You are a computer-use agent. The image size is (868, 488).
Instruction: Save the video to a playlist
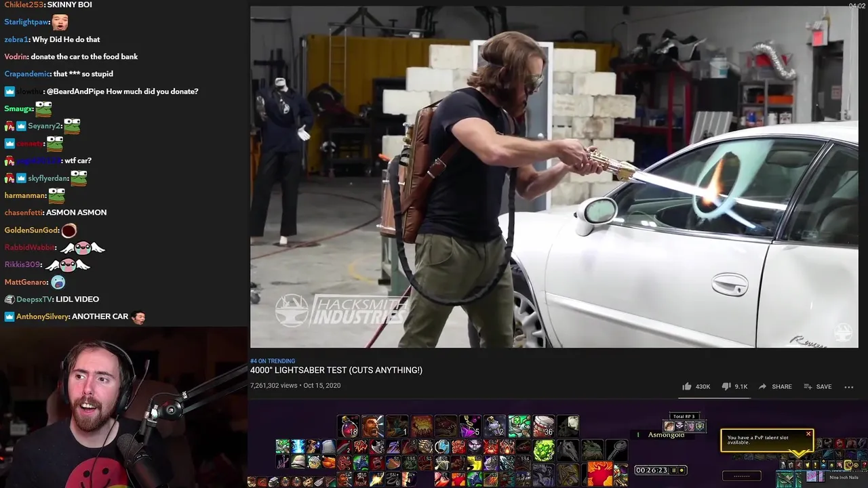tap(817, 386)
